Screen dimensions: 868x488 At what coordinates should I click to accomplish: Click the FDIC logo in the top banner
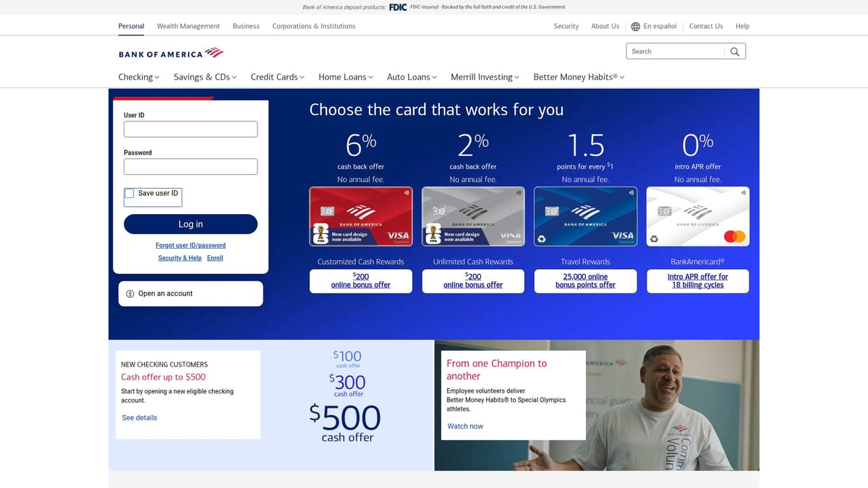397,7
